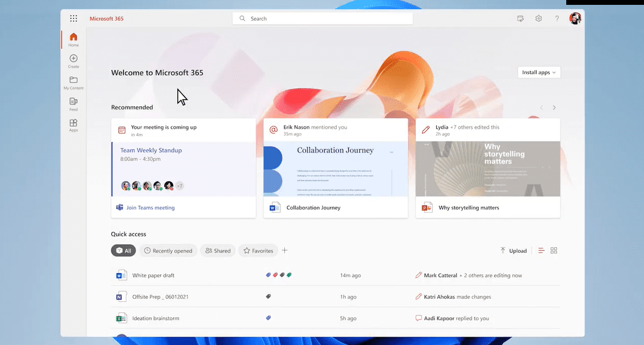Switch to list view layout
644x345 pixels.
pyautogui.click(x=541, y=250)
